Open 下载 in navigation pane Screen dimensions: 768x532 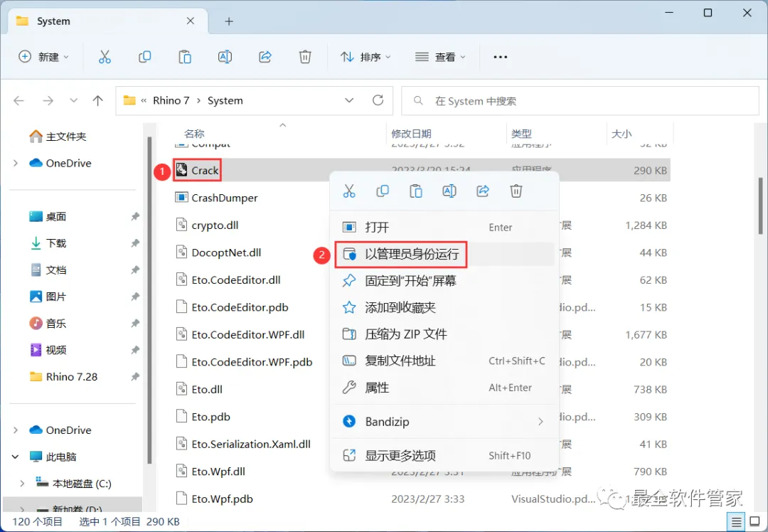click(x=48, y=243)
